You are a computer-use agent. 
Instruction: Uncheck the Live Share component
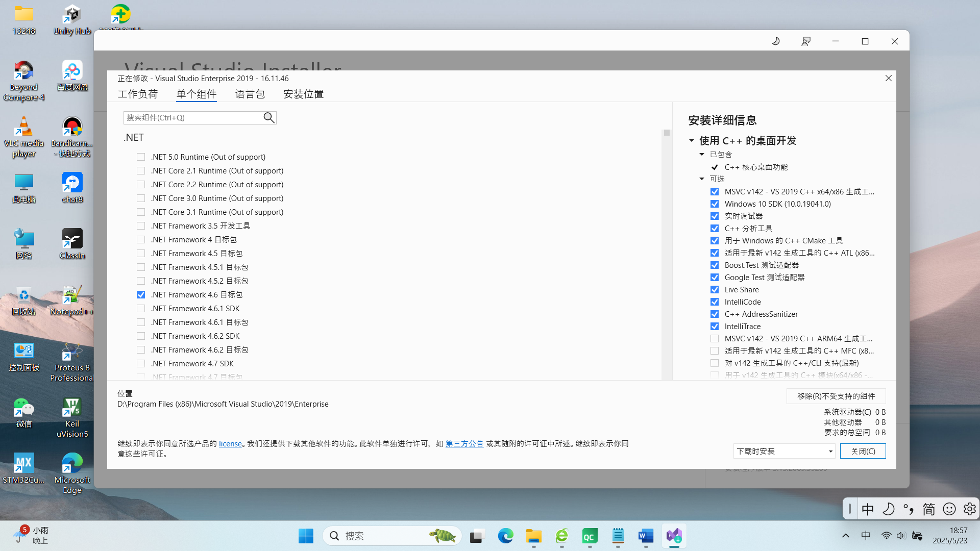[714, 289]
